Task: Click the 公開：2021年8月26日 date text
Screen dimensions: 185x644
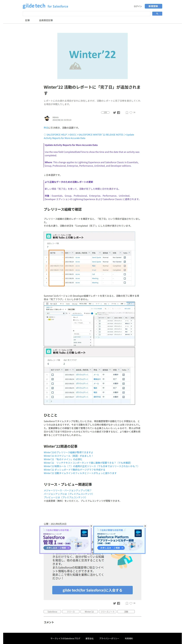Action: point(55,524)
